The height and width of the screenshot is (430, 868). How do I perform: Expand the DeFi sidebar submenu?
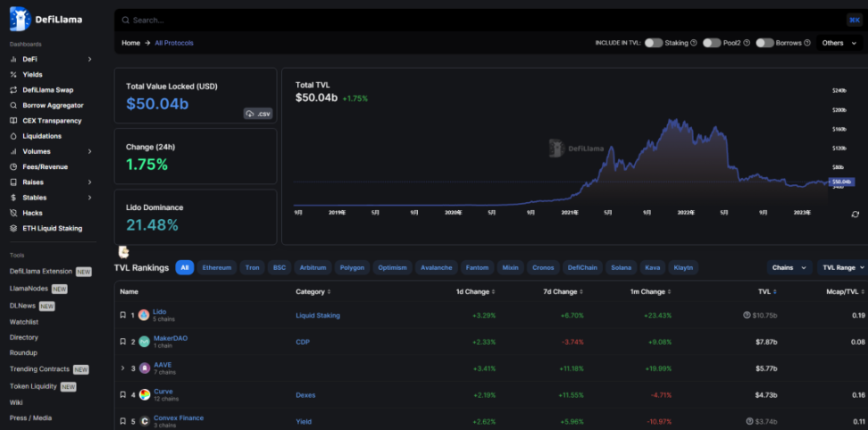coord(89,59)
